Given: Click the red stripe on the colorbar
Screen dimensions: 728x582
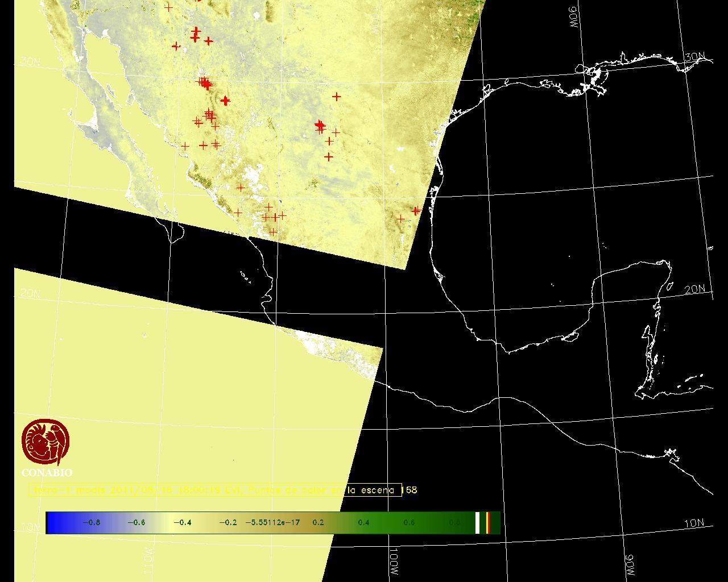Looking at the screenshot, I should click(x=488, y=522).
